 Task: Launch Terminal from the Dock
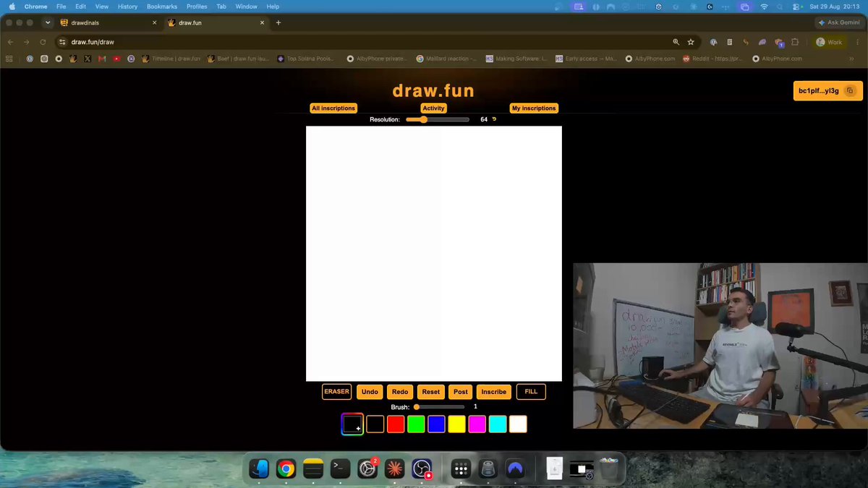pyautogui.click(x=340, y=468)
